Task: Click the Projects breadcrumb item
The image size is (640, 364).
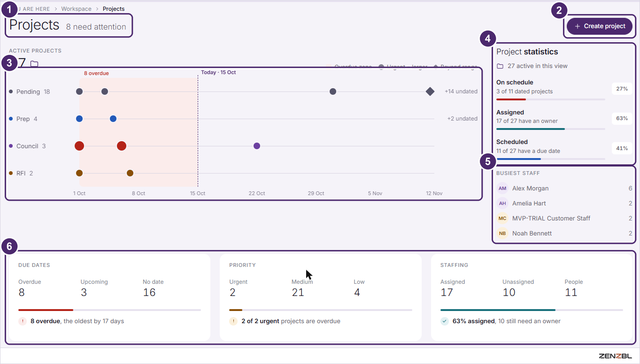Action: point(114,9)
